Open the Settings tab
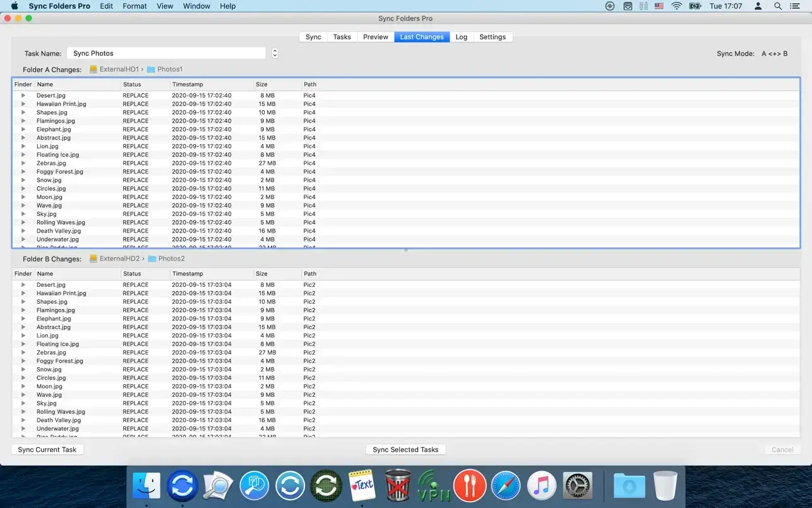812x508 pixels. click(492, 37)
